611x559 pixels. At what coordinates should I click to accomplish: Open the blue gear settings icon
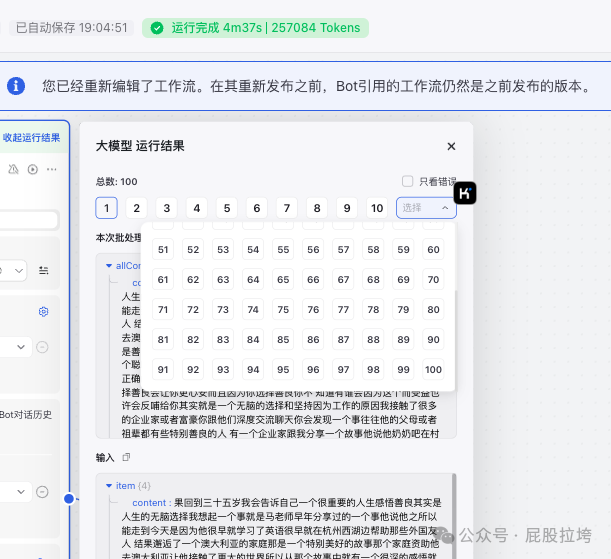[x=43, y=312]
